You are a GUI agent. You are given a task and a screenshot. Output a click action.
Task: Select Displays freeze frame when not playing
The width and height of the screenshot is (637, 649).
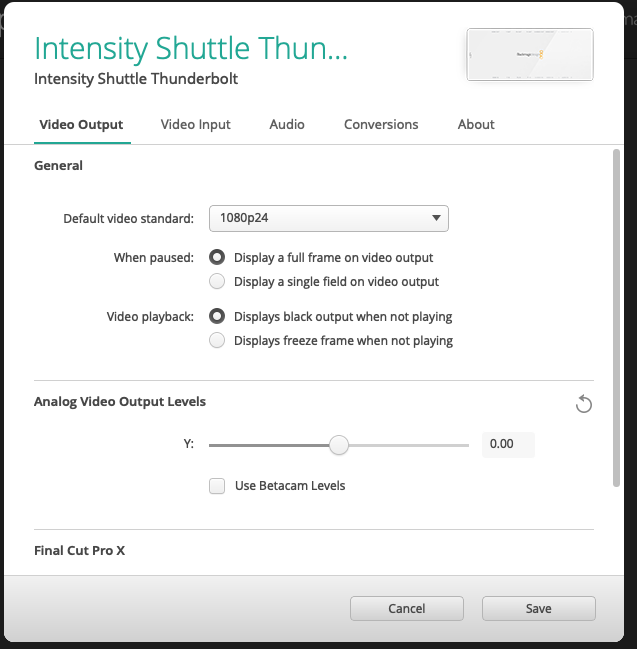coord(217,341)
